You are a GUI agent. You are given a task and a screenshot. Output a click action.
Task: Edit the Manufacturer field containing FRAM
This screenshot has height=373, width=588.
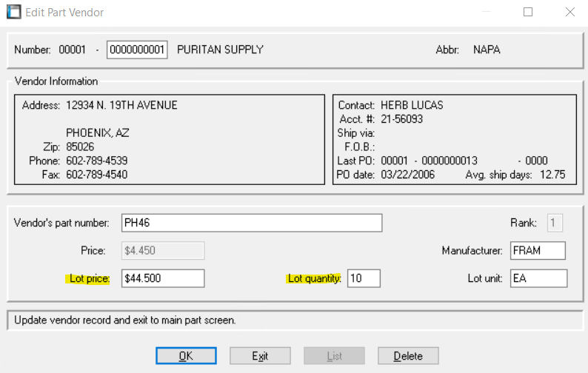pyautogui.click(x=538, y=251)
